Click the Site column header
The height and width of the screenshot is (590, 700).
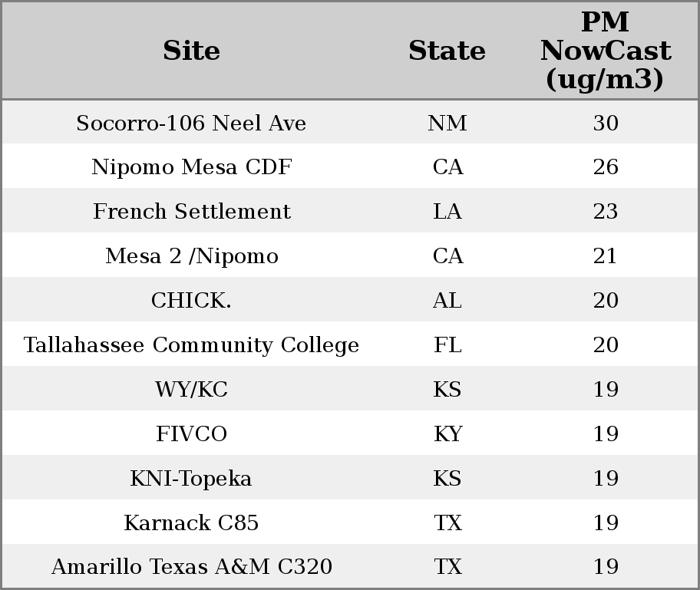click(x=191, y=51)
